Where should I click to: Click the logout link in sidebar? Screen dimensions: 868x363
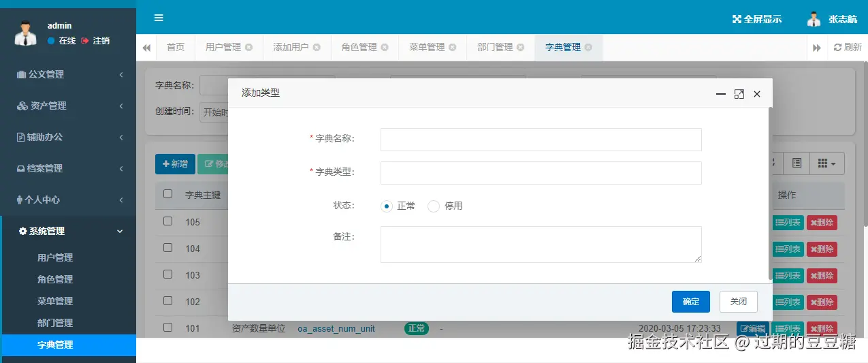pyautogui.click(x=95, y=41)
